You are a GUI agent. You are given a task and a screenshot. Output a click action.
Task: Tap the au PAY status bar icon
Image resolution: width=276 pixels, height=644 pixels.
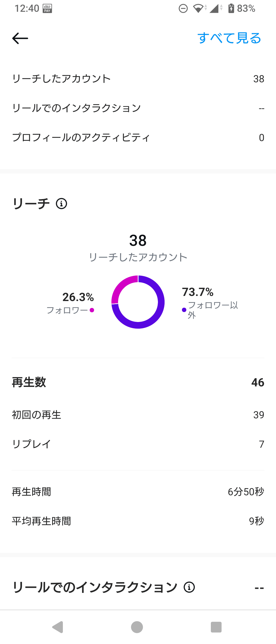pyautogui.click(x=47, y=8)
